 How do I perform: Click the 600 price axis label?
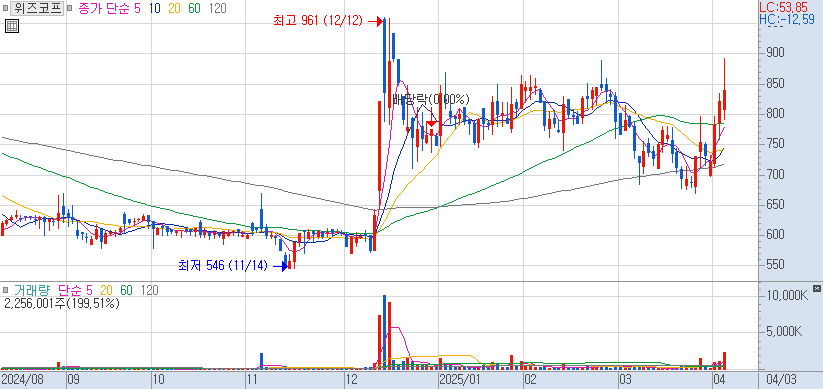tap(776, 235)
